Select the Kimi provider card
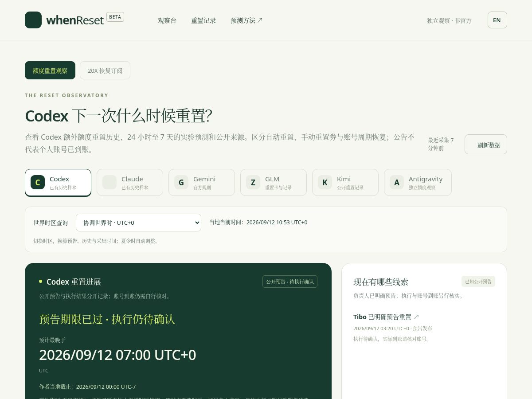 (x=345, y=182)
